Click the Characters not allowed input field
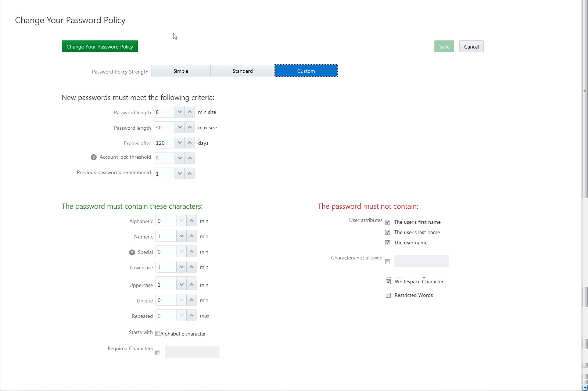 tap(421, 261)
